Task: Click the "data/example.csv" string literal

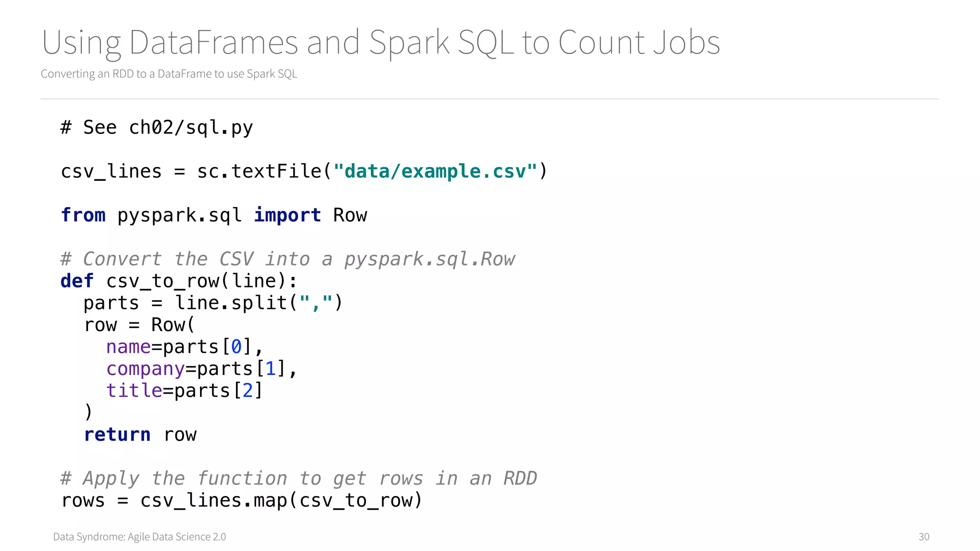Action: [x=435, y=171]
